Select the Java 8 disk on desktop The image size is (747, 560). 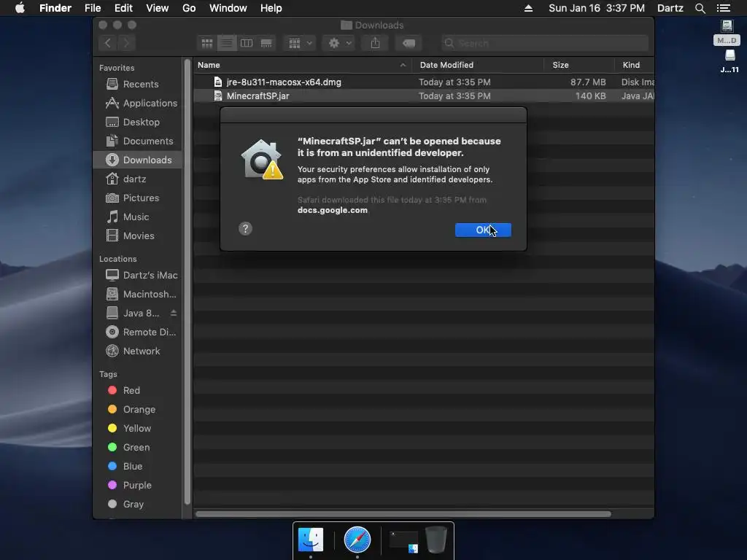[729, 61]
